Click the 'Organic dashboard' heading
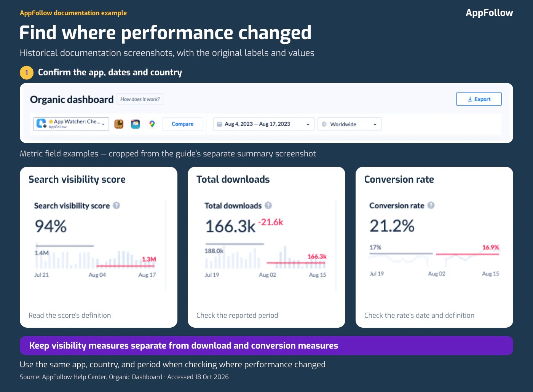Screen dimensions: 533x392 [72, 100]
